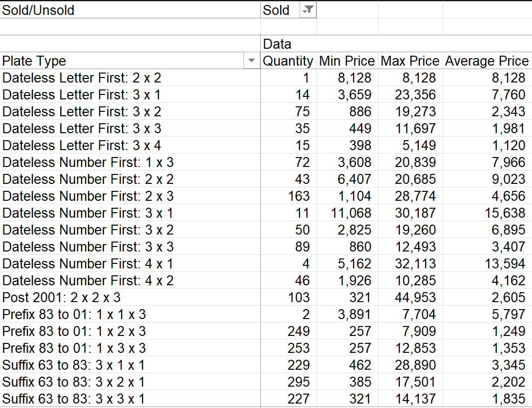Click the Min Price column header
Image resolution: width=532 pixels, height=408 pixels.
point(347,61)
